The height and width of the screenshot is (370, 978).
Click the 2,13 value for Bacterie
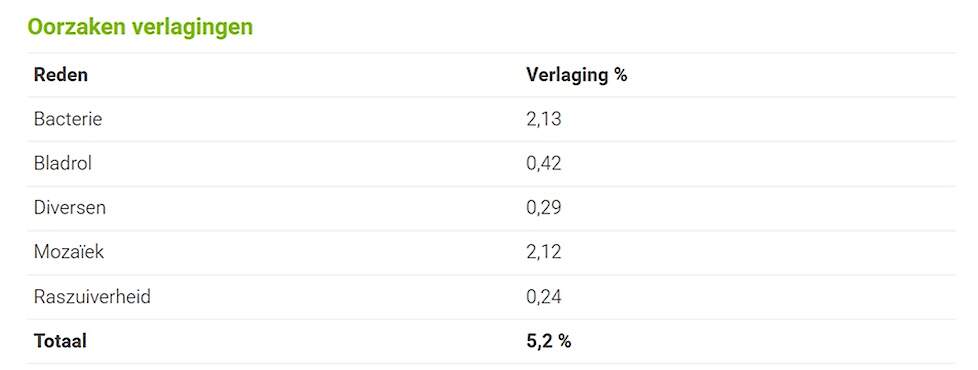coord(544,119)
